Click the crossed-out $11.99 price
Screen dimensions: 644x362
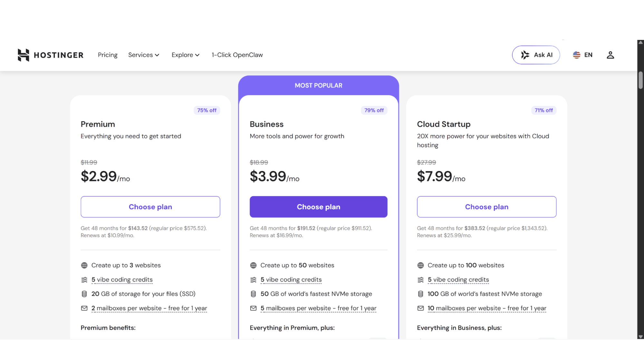(89, 162)
